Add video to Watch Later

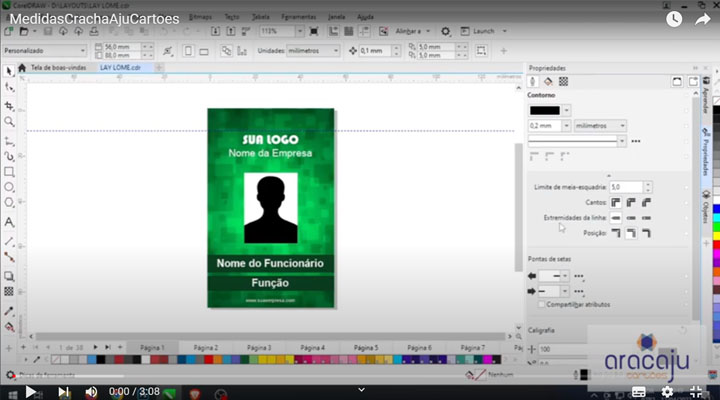click(674, 19)
